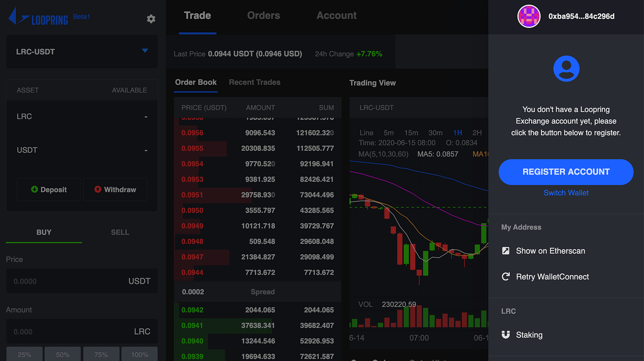Select the 1H chart timeframe
Image resolution: width=644 pixels, height=361 pixels.
(457, 132)
